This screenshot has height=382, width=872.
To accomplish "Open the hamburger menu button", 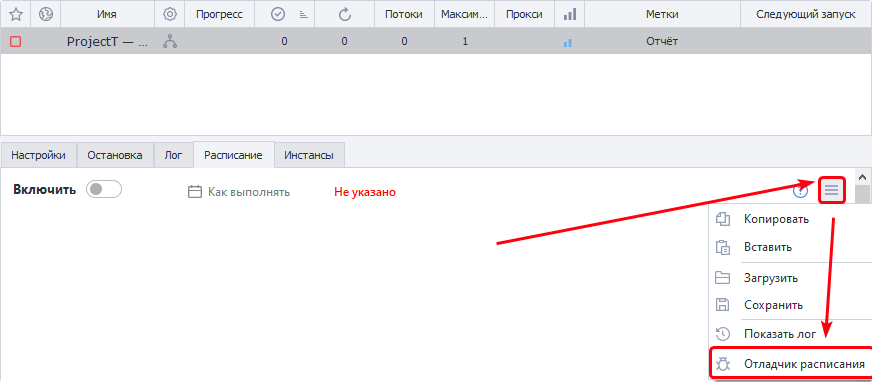I will pyautogui.click(x=831, y=191).
